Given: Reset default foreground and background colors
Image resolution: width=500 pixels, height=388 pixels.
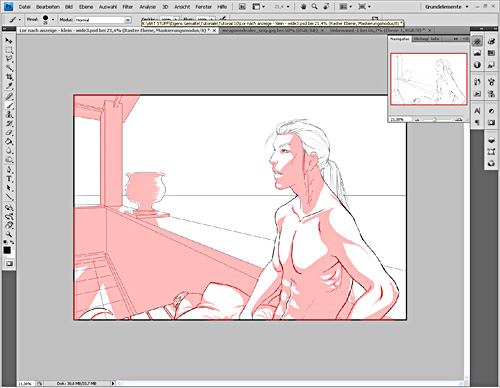Looking at the screenshot, I should pos(6,242).
